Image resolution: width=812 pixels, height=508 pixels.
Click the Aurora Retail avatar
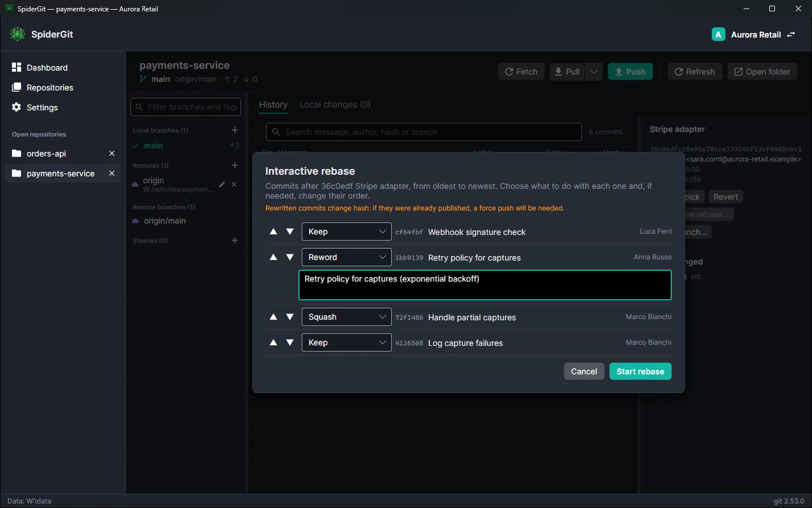pyautogui.click(x=718, y=35)
